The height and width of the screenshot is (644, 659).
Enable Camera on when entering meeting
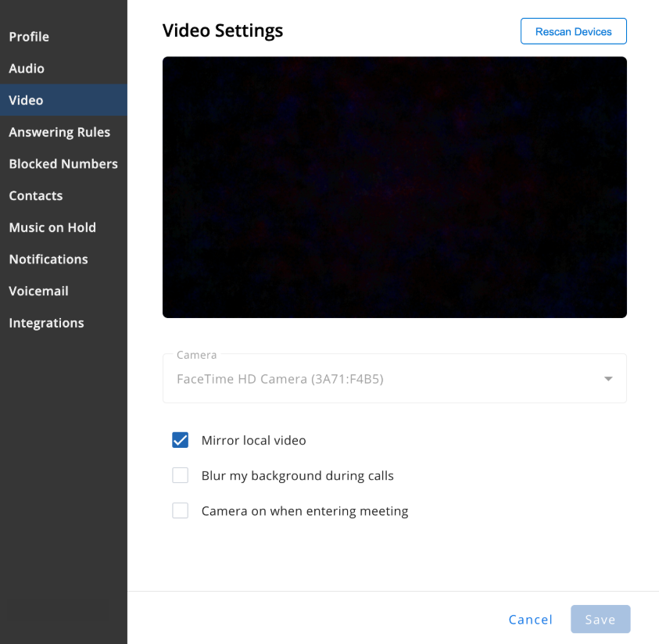click(181, 511)
